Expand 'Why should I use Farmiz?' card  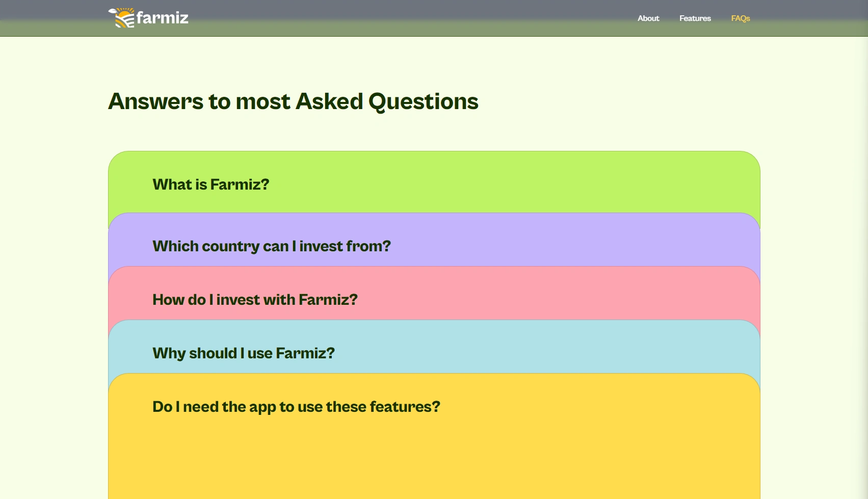point(434,347)
